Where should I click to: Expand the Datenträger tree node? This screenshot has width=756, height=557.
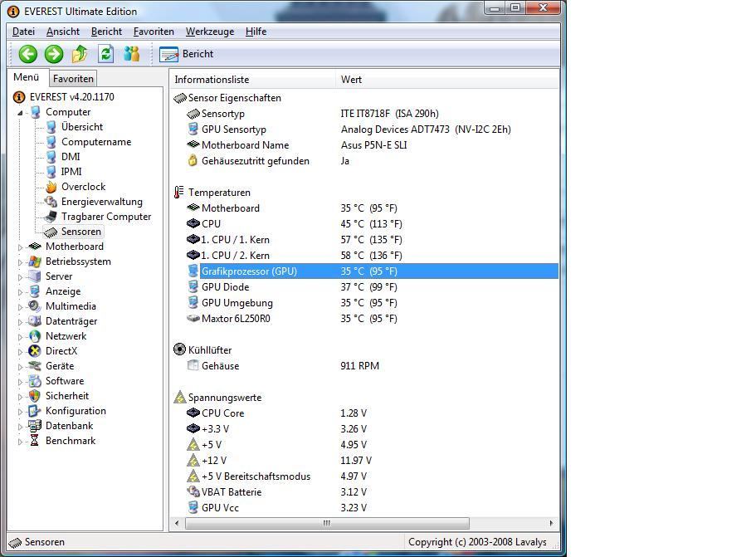(x=20, y=321)
